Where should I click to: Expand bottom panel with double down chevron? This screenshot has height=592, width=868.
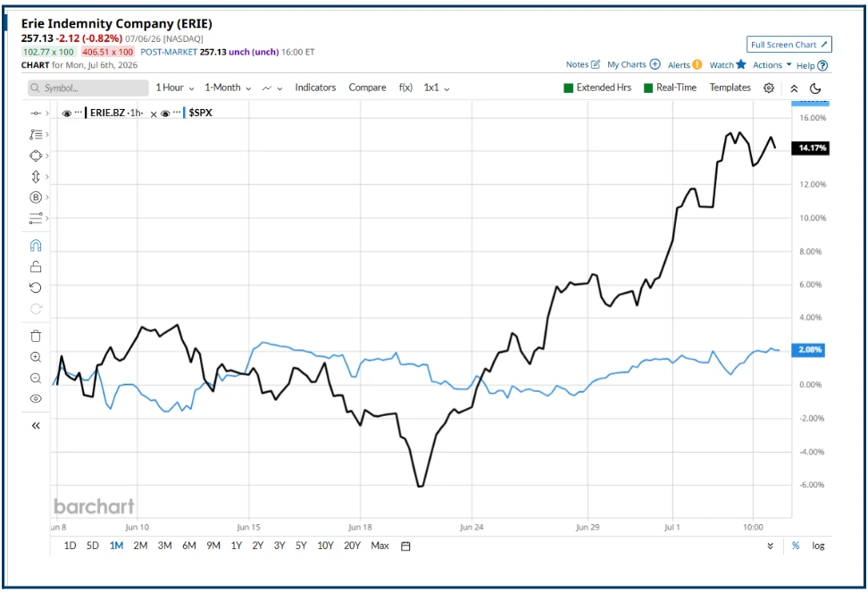(x=770, y=546)
